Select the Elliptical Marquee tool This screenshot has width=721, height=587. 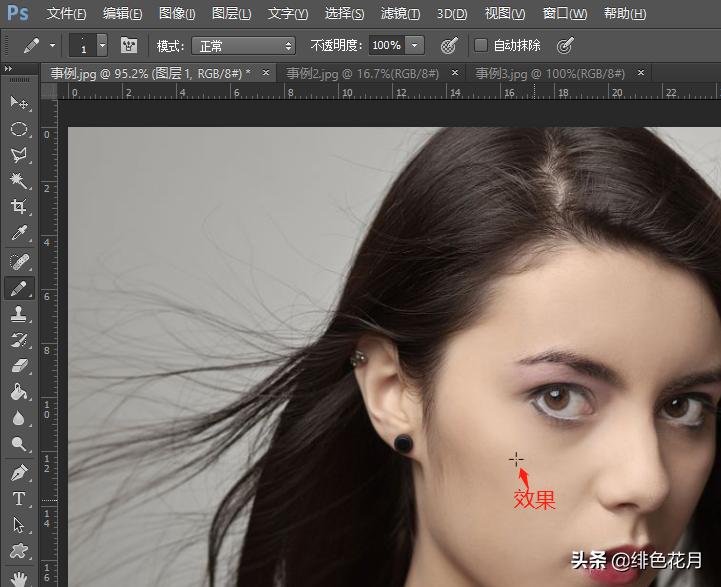point(19,129)
